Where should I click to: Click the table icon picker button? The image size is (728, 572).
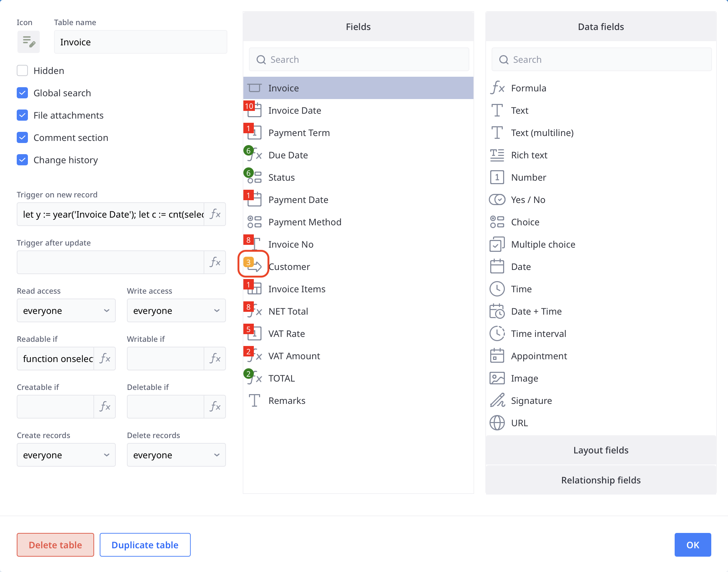click(x=28, y=42)
